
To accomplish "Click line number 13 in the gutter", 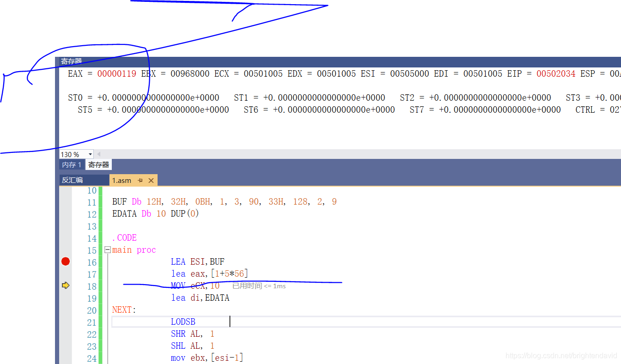I will coord(92,226).
